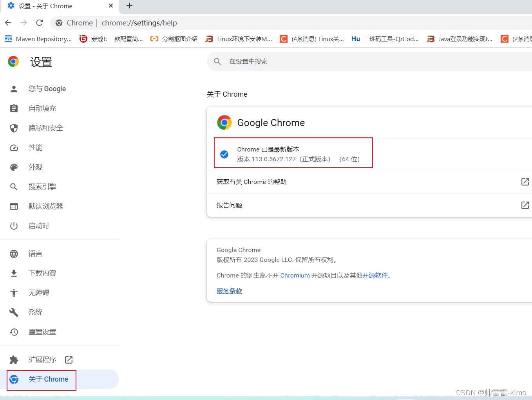Click the person icon for 您与 Google
532x400 pixels.
(14, 89)
